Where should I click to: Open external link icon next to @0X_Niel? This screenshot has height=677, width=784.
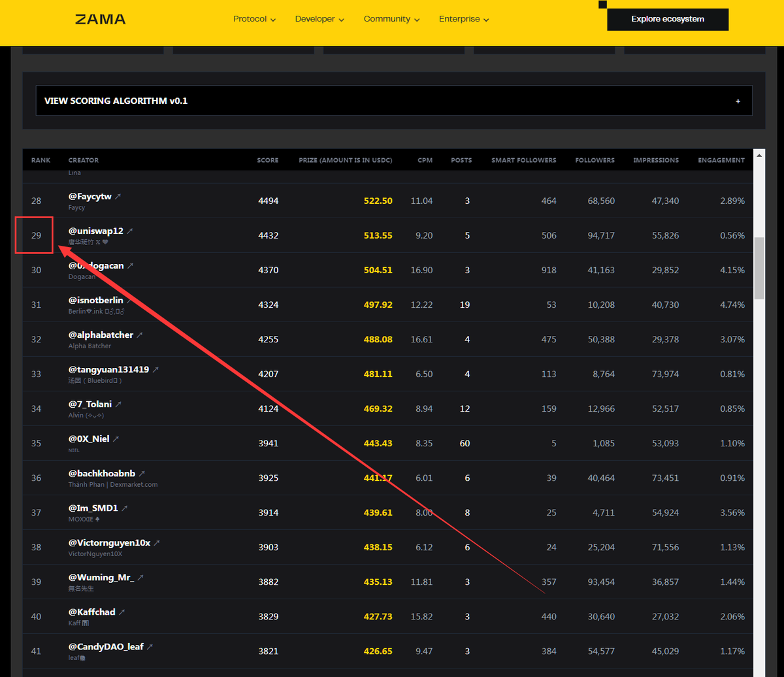click(116, 438)
